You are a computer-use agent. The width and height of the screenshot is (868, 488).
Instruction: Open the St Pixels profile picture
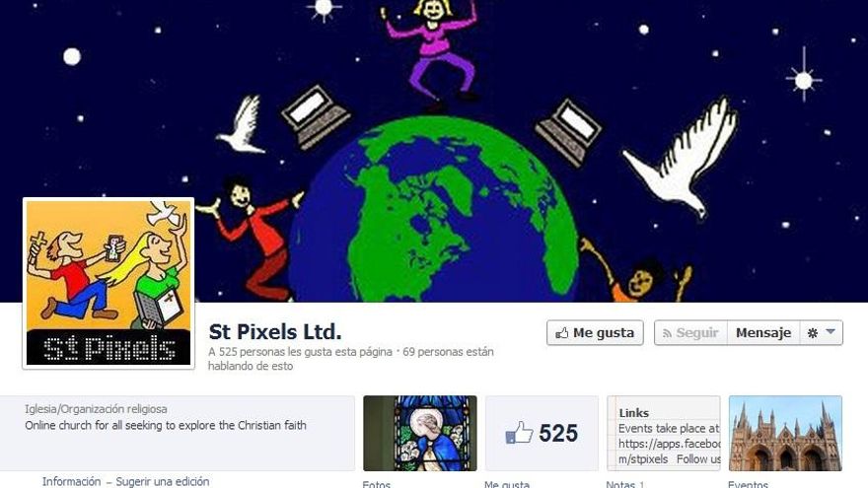[x=108, y=283]
